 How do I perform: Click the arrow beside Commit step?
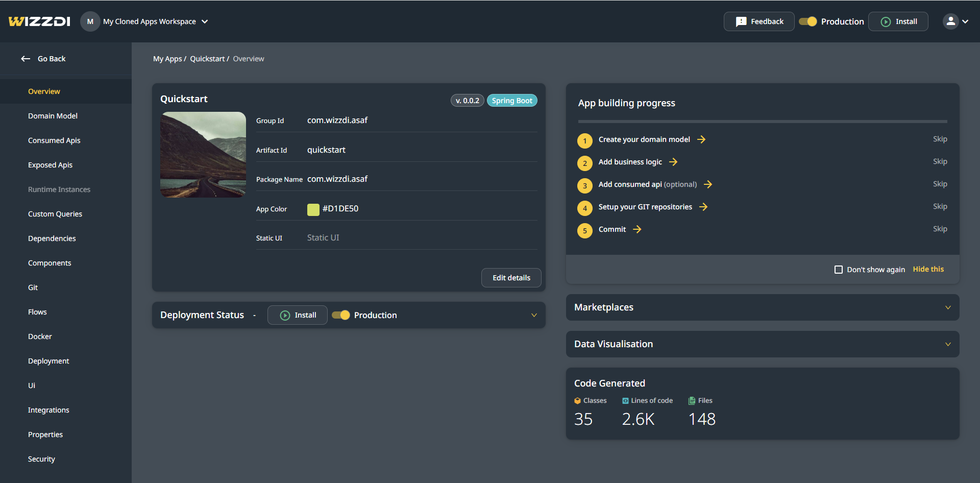637,229
